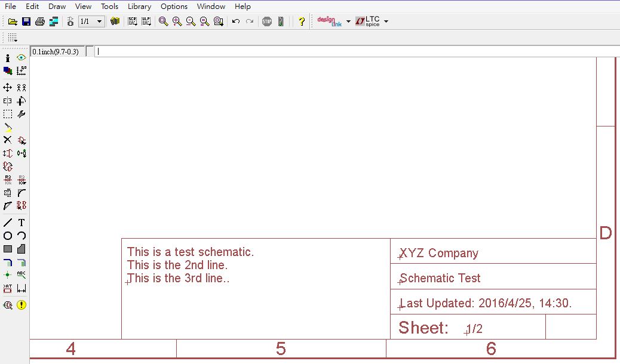The height and width of the screenshot is (364, 620).
Task: Open the Display layers tool
Action: click(x=8, y=71)
